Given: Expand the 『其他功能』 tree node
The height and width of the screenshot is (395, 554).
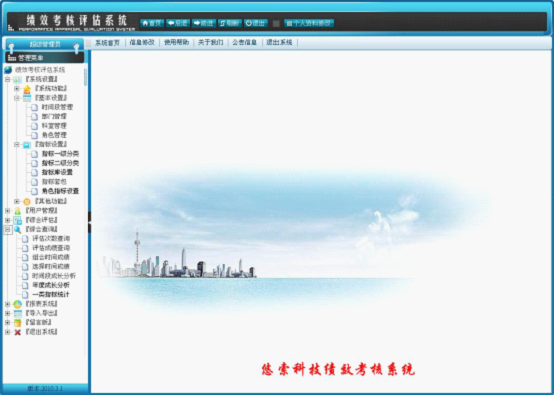Looking at the screenshot, I should coord(17,201).
